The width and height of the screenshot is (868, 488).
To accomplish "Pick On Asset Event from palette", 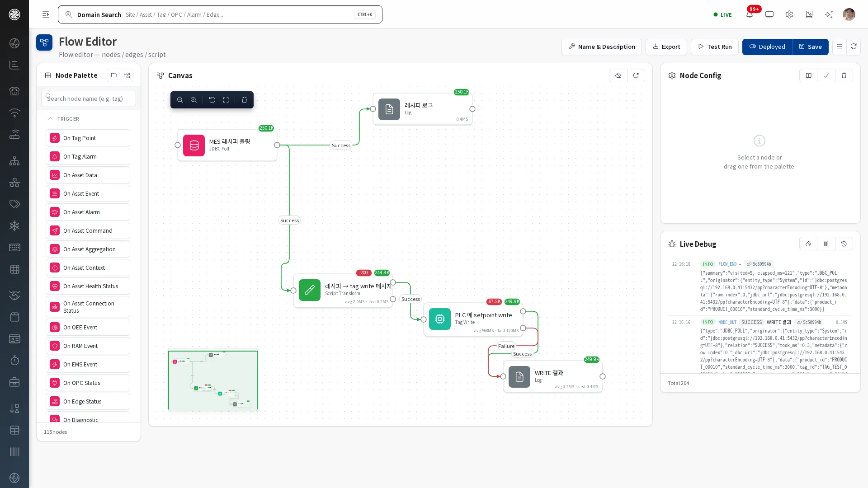I will (x=88, y=193).
